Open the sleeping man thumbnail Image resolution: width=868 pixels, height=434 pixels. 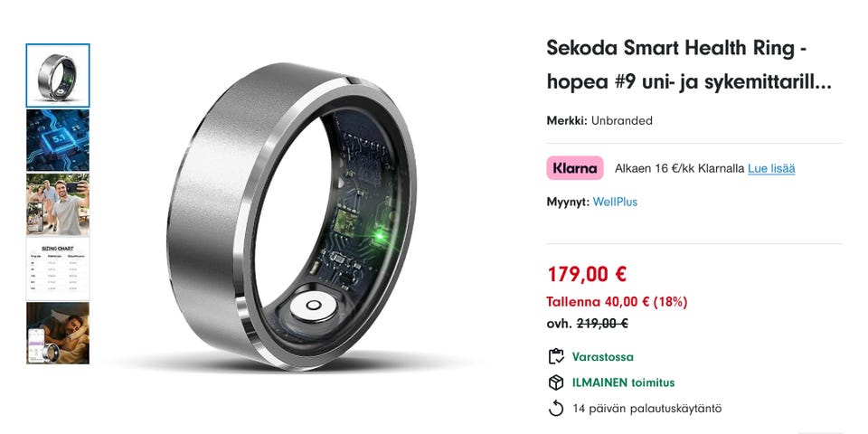click(58, 333)
